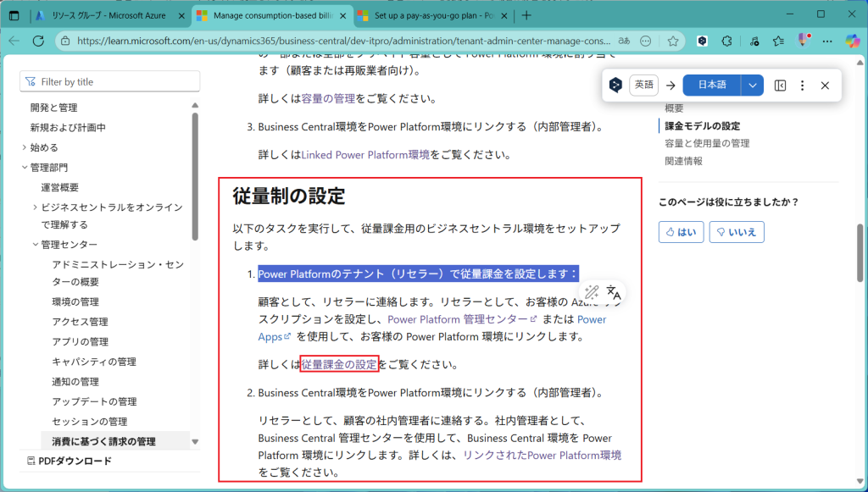This screenshot has height=492, width=868.
Task: Select 環境の管理 in the sidebar
Action: click(75, 301)
